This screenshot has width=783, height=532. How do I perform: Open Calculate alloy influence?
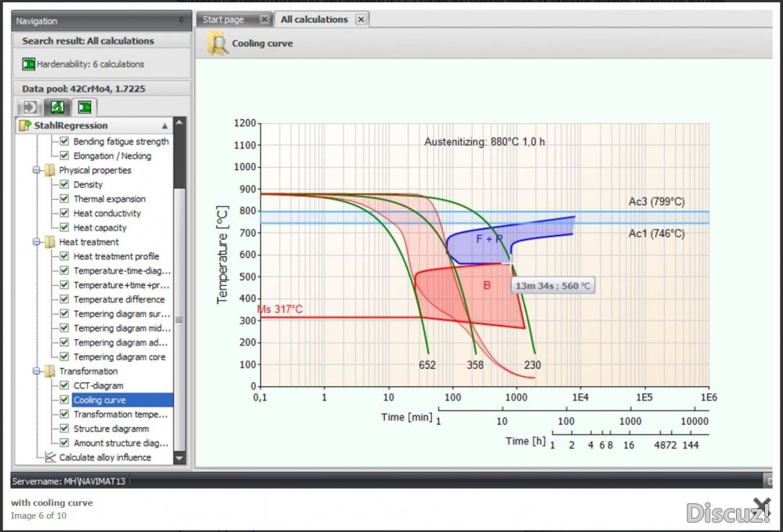[x=105, y=457]
